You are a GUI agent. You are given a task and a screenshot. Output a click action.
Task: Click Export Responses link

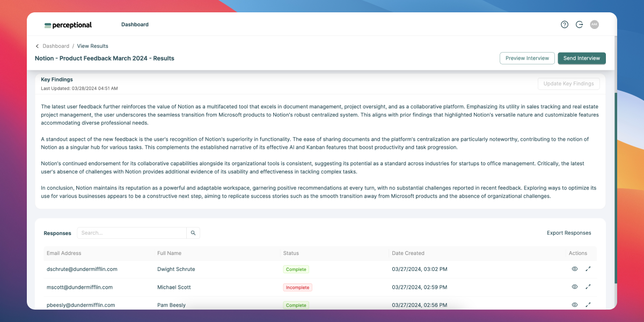[x=569, y=233]
